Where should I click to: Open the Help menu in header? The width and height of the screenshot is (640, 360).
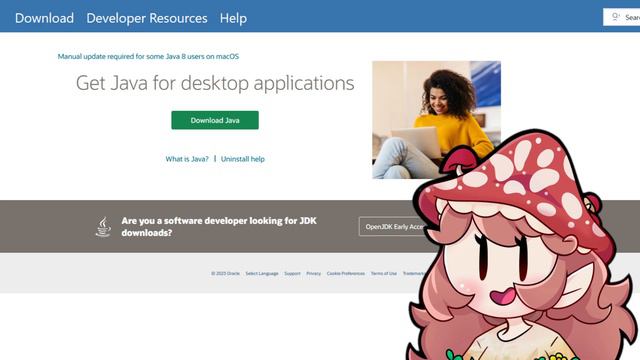[x=233, y=18]
